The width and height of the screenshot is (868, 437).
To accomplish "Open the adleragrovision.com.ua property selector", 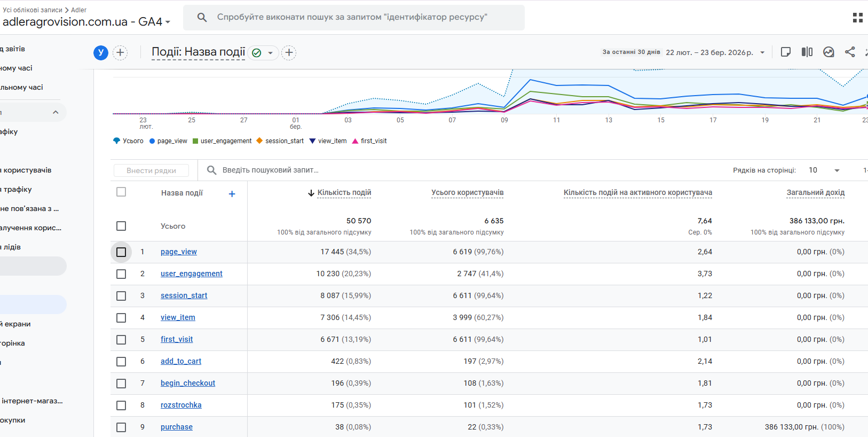I will pyautogui.click(x=86, y=22).
